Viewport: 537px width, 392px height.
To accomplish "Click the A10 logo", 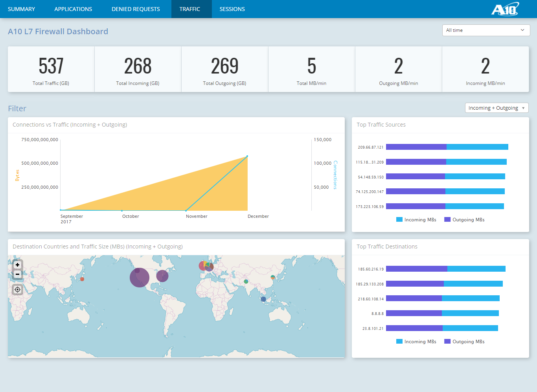I will pos(505,9).
